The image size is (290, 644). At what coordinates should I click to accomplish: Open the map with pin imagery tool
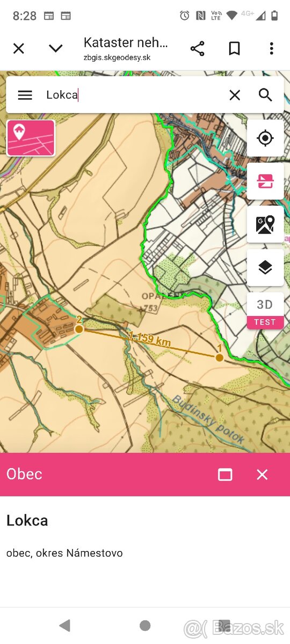pyautogui.click(x=265, y=224)
